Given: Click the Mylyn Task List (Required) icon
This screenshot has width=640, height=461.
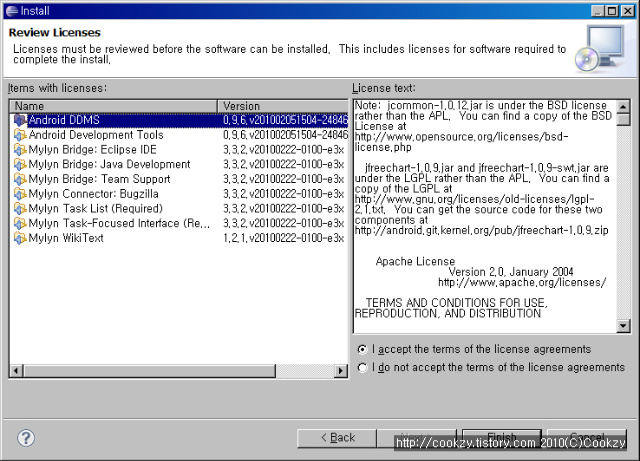Looking at the screenshot, I should 20,208.
